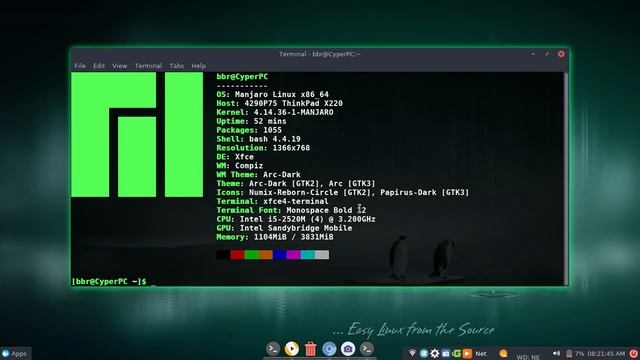Image resolution: width=640 pixels, height=360 pixels.
Task: Click the Packages: 1055 line
Action: click(249, 130)
